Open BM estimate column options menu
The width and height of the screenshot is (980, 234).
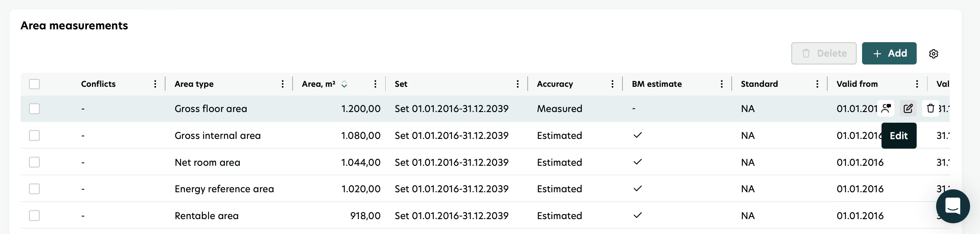point(722,84)
